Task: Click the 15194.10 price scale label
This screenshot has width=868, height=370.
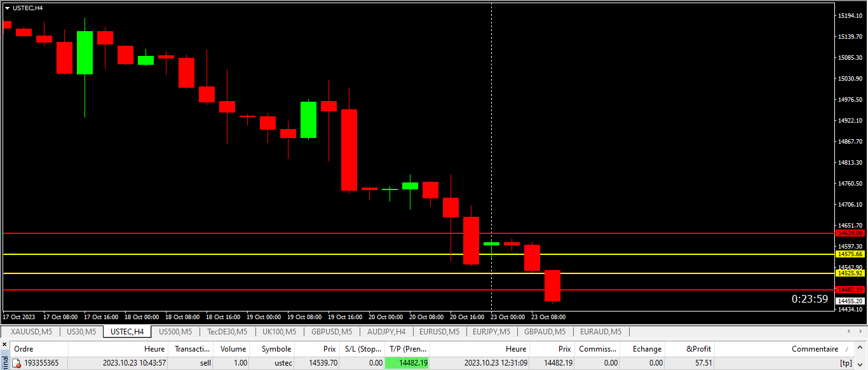Action: (850, 16)
